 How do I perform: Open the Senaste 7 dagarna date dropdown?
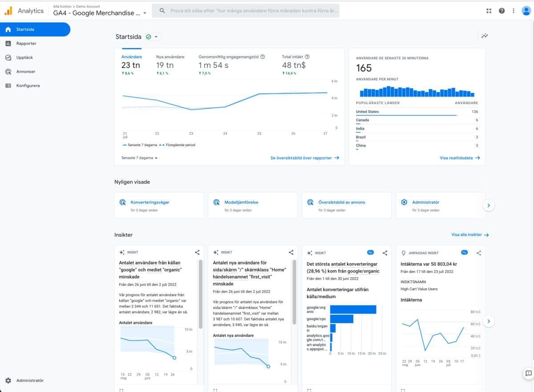click(x=139, y=158)
